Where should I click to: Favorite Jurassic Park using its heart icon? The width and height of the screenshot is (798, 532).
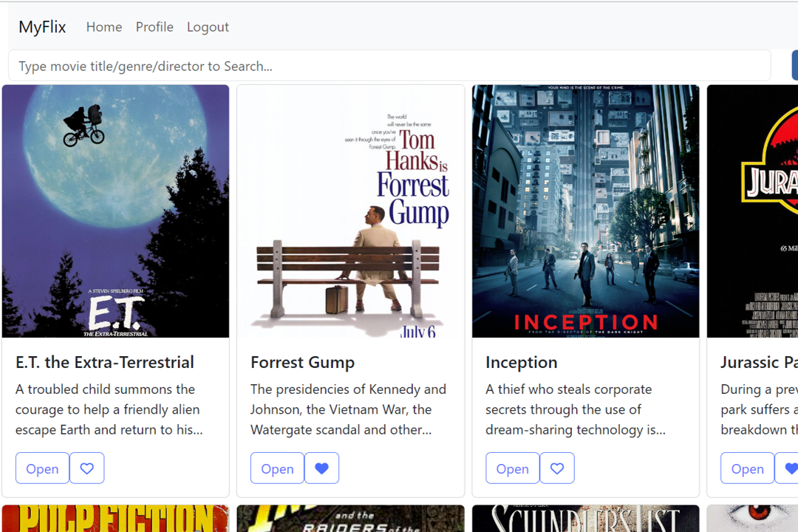pos(791,468)
